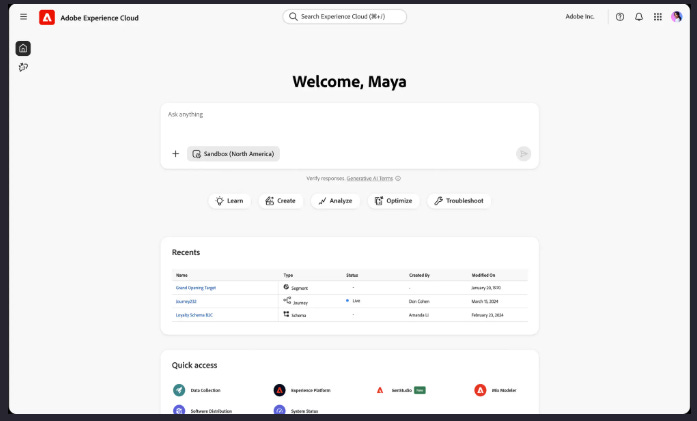Screen dimensions: 697x421
Task: Open Software Distribution label in Quick access
Action: [211, 411]
